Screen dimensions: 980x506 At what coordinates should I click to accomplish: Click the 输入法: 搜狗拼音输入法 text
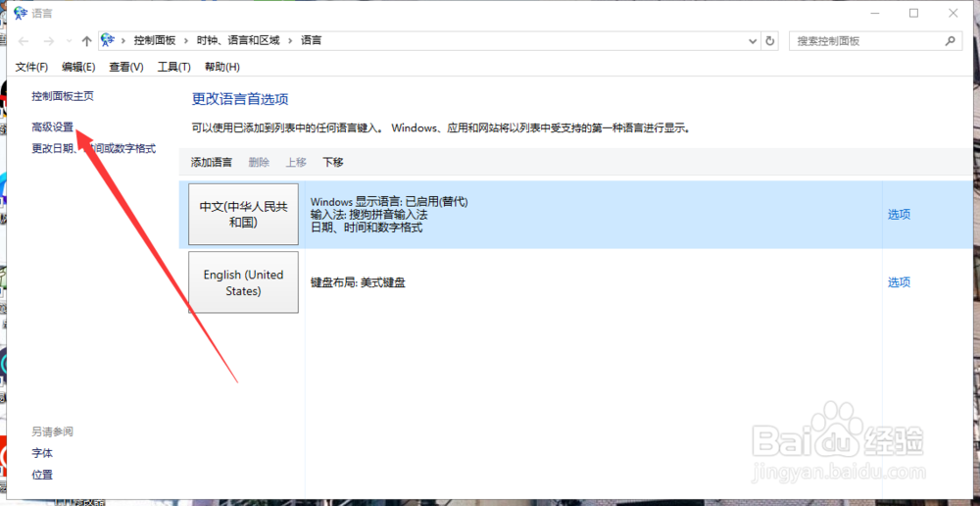click(x=368, y=215)
